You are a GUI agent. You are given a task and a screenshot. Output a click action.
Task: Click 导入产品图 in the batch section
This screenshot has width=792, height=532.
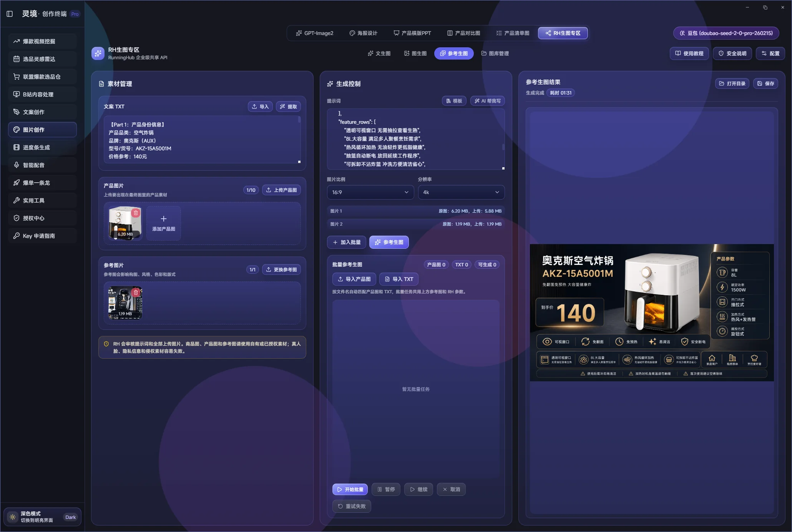pos(354,279)
